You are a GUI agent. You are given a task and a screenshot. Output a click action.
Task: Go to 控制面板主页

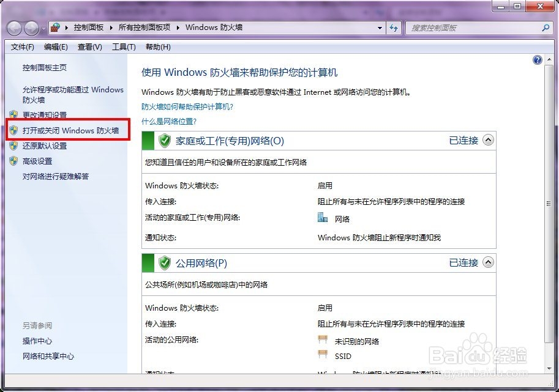point(45,68)
